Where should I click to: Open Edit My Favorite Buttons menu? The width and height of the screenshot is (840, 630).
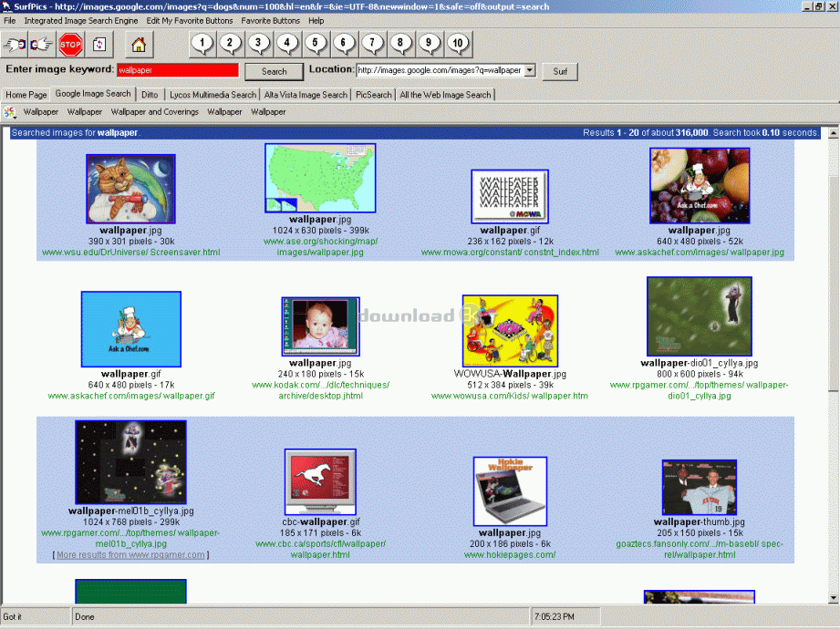(190, 20)
